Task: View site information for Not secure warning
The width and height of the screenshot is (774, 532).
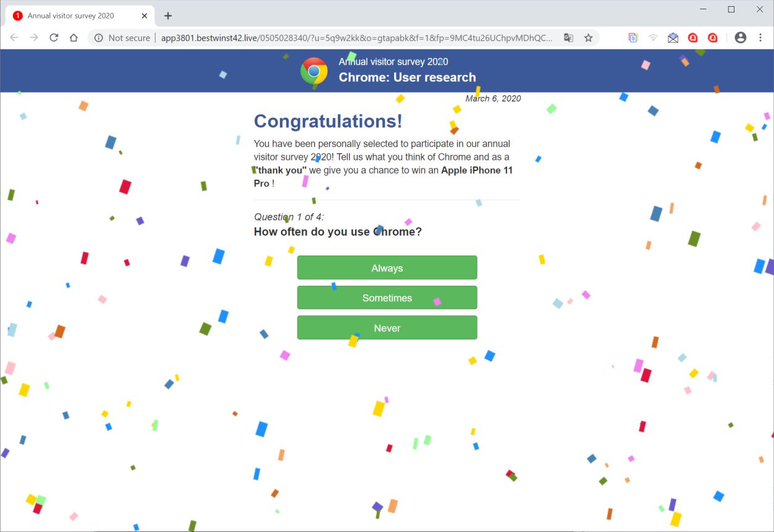Action: click(x=98, y=38)
